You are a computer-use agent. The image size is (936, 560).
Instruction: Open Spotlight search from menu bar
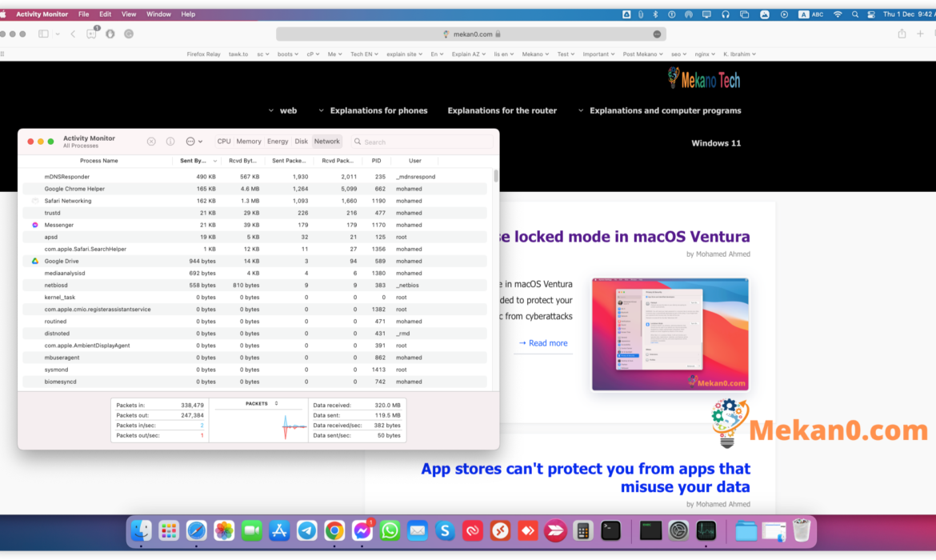(855, 14)
